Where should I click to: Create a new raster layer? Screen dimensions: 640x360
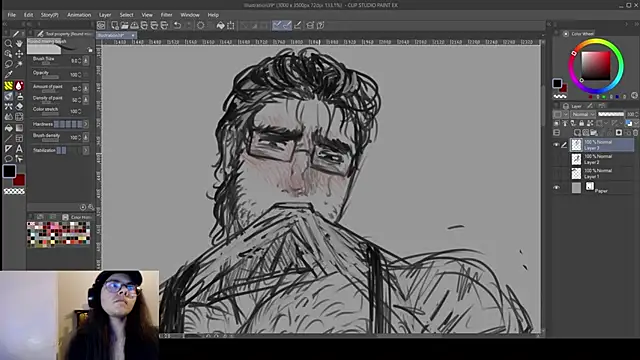tap(577, 133)
